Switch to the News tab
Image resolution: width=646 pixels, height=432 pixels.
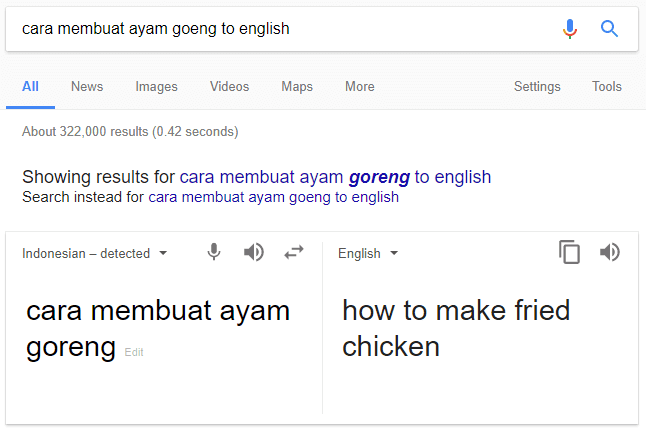pos(87,86)
